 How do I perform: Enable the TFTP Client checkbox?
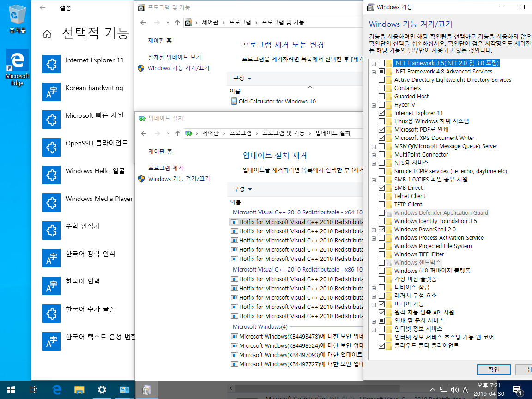382,205
